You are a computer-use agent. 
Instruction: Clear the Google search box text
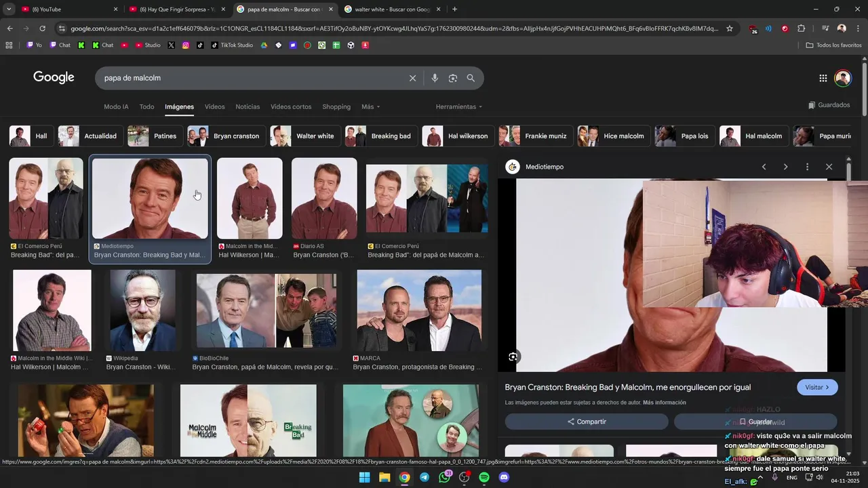click(x=412, y=78)
